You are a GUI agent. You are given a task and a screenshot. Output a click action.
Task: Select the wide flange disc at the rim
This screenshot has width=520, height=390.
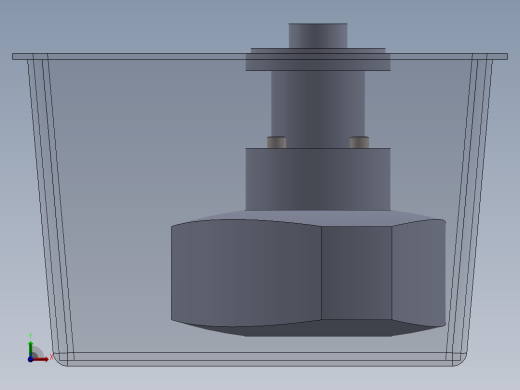[318, 59]
